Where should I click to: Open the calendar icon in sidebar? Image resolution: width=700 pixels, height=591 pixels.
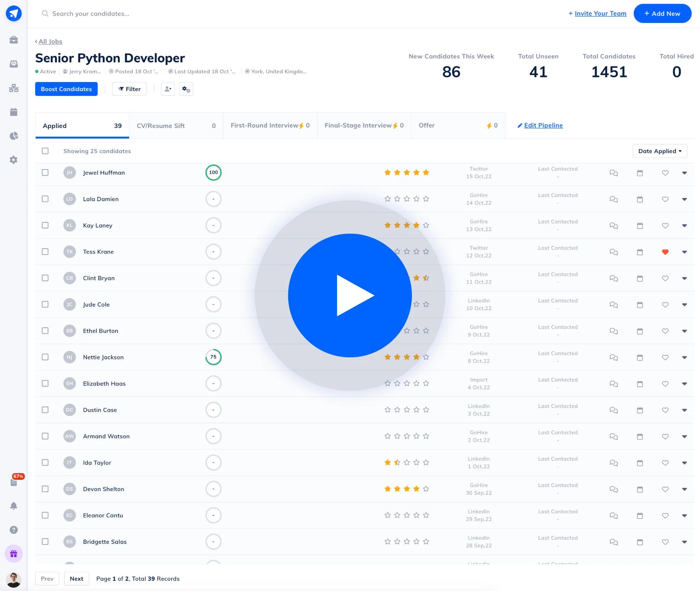13,112
